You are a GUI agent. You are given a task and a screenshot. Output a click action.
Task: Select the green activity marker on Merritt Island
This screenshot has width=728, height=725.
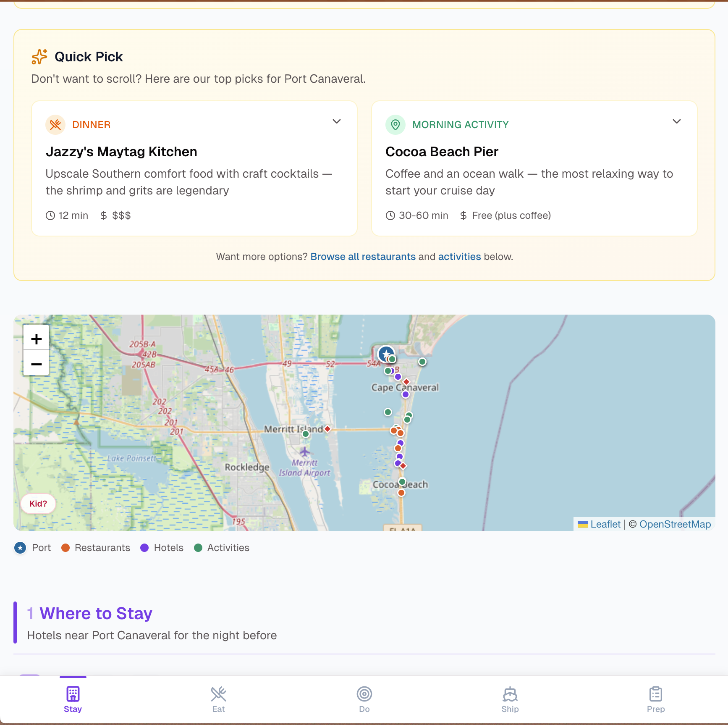306,434
